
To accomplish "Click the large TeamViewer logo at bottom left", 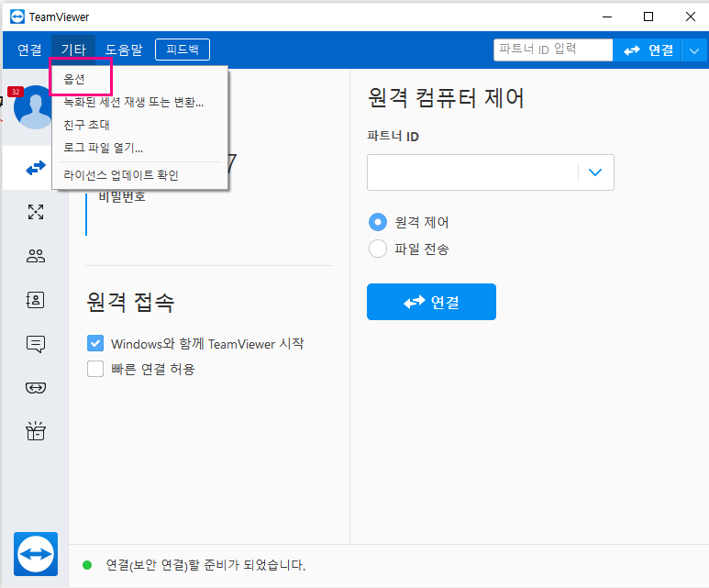I will coord(36,554).
